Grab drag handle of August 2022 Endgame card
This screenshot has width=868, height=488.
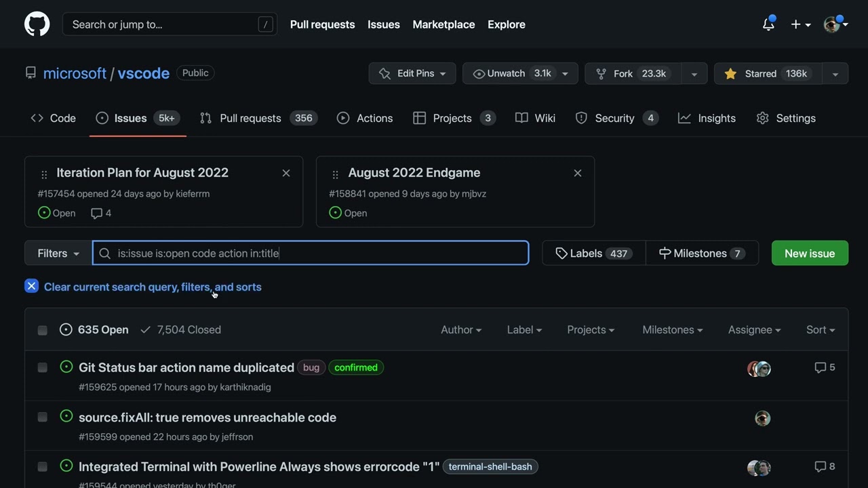[335, 174]
